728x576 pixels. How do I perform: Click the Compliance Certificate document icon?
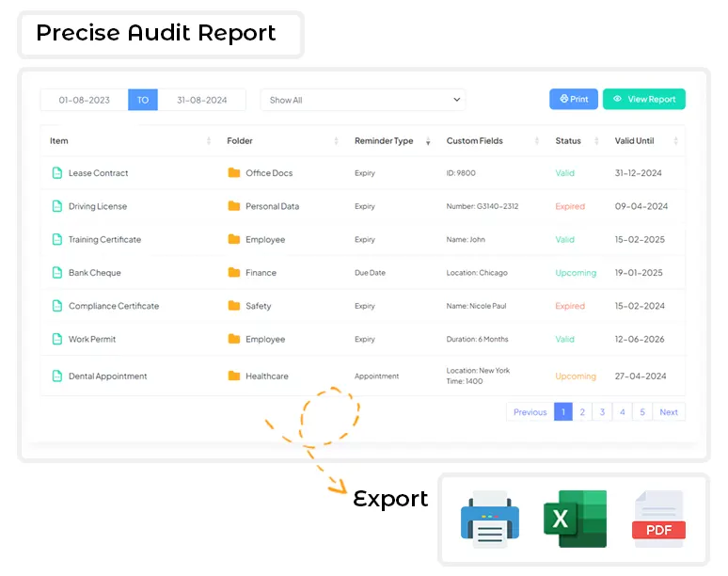coord(57,306)
